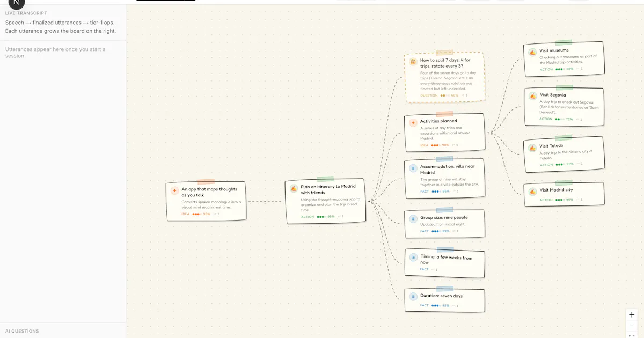Click the 60% confidence value on question card
The height and width of the screenshot is (338, 644).
pos(455,95)
